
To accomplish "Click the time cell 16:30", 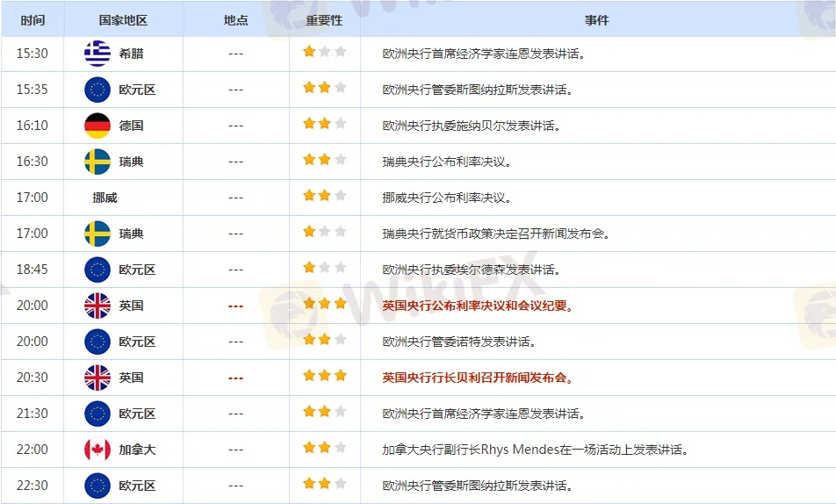I will (32, 162).
